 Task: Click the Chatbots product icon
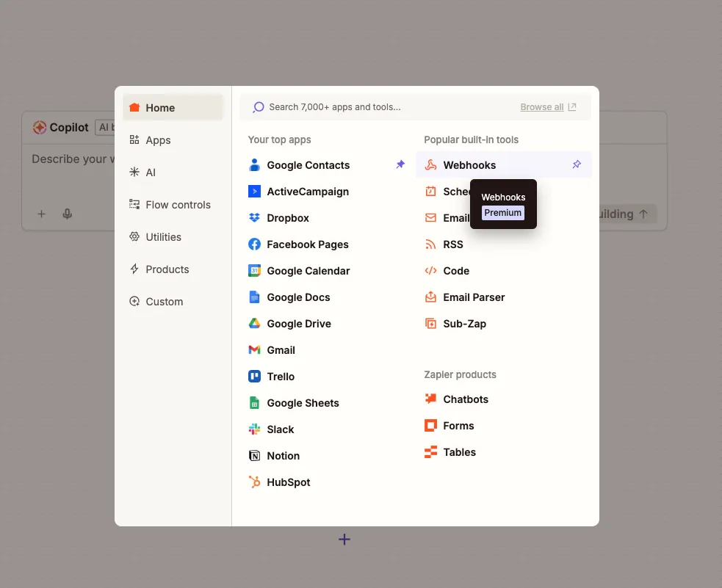pos(430,399)
